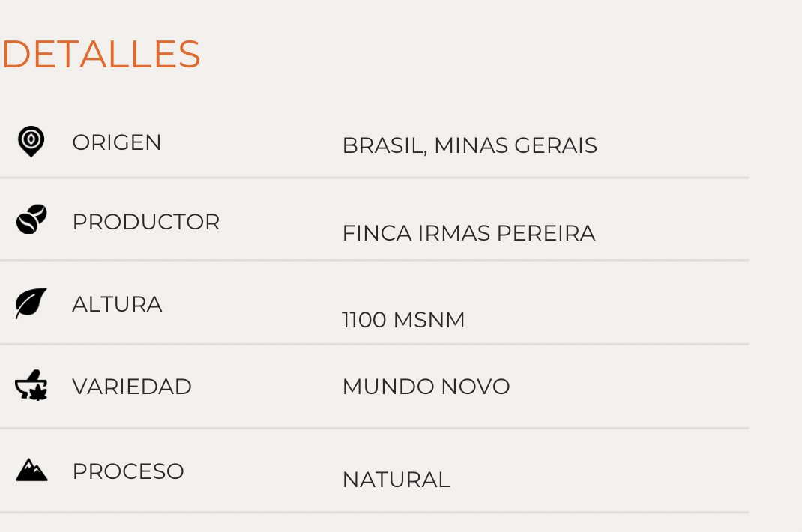Image resolution: width=802 pixels, height=532 pixels.
Task: Select the DETALLES heading
Action: 101,54
